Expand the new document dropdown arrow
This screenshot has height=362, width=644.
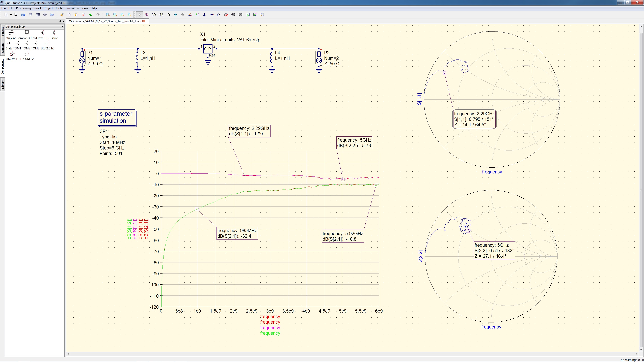[11, 15]
